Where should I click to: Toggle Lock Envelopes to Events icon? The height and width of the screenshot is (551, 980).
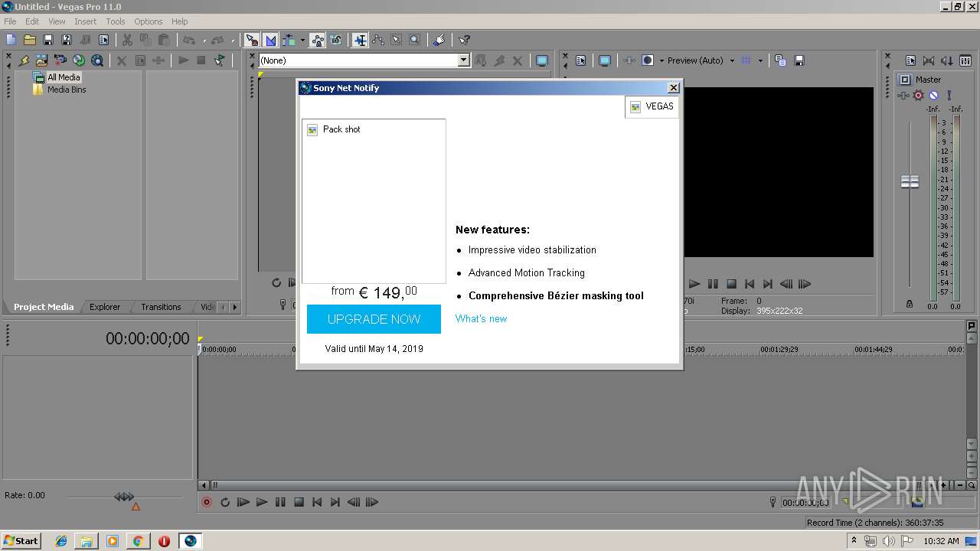click(x=318, y=40)
